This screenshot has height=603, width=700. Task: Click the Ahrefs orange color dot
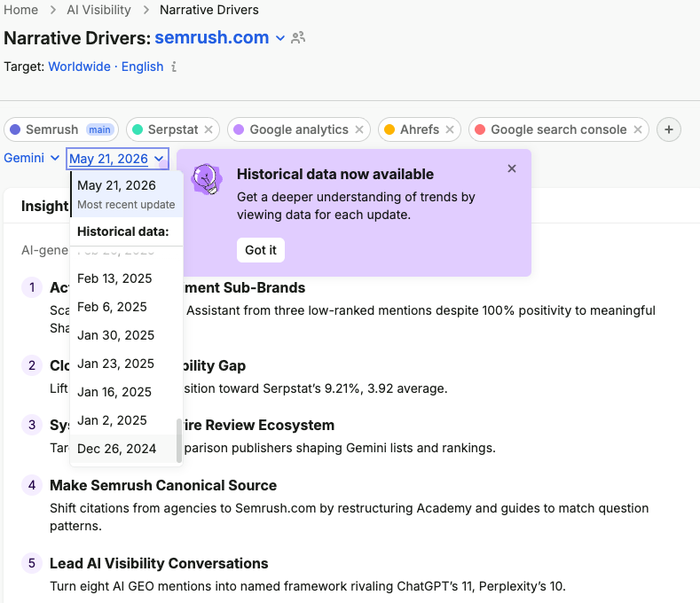pos(389,129)
